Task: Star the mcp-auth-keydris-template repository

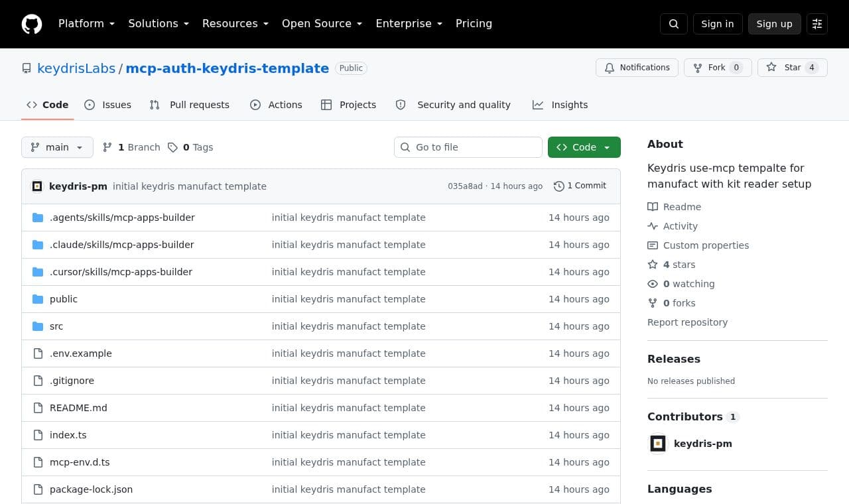Action: point(793,68)
